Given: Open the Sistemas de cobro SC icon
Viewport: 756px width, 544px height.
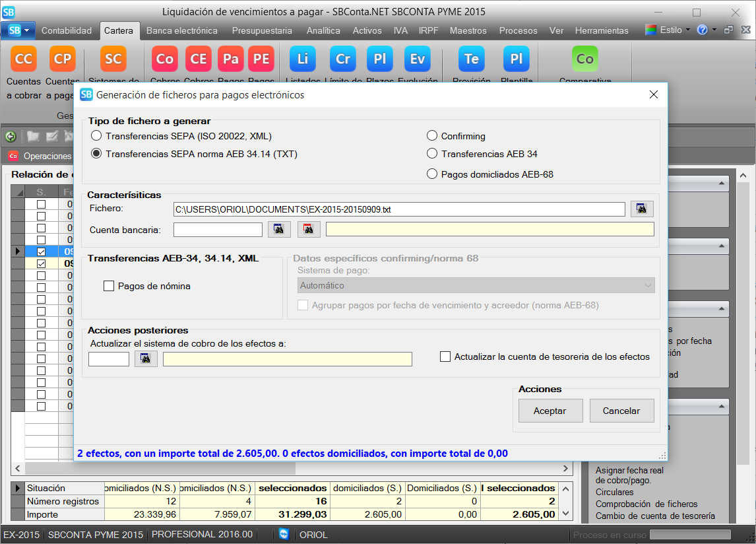Looking at the screenshot, I should [x=113, y=59].
